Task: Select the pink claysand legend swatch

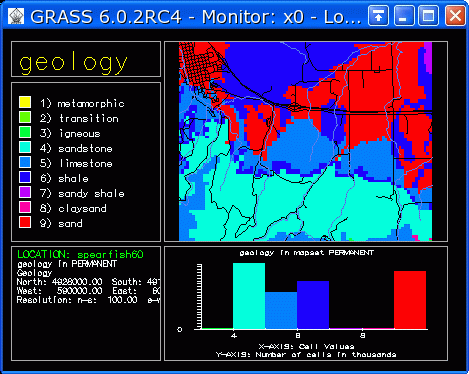Action: click(x=25, y=207)
